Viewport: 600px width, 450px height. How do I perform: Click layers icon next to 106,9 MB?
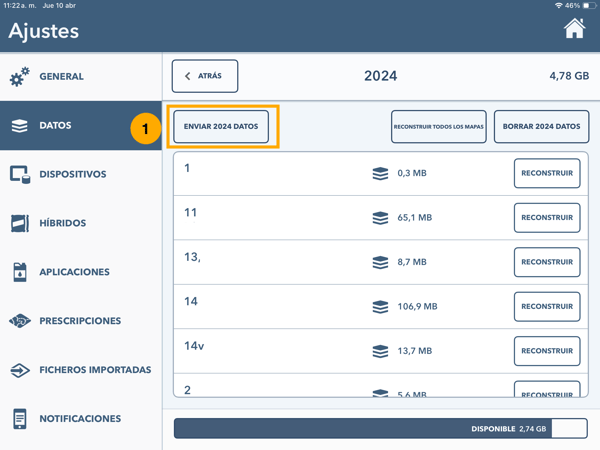pyautogui.click(x=380, y=307)
